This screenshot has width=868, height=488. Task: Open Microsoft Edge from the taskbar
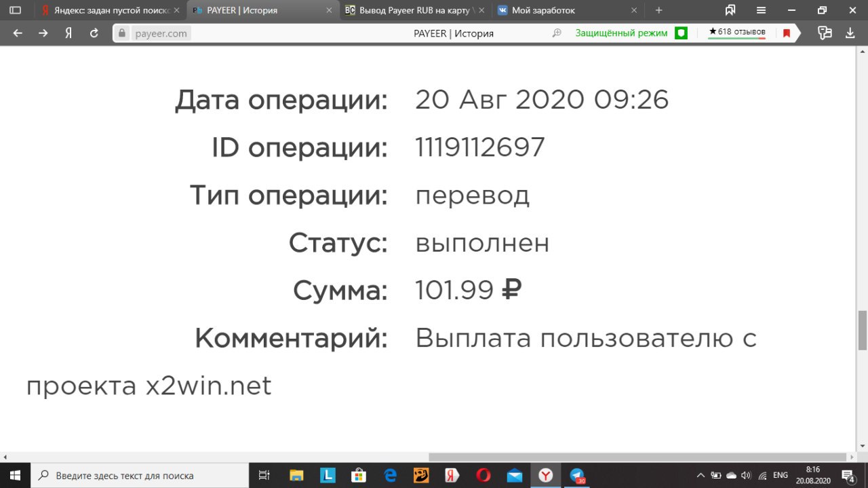click(390, 475)
